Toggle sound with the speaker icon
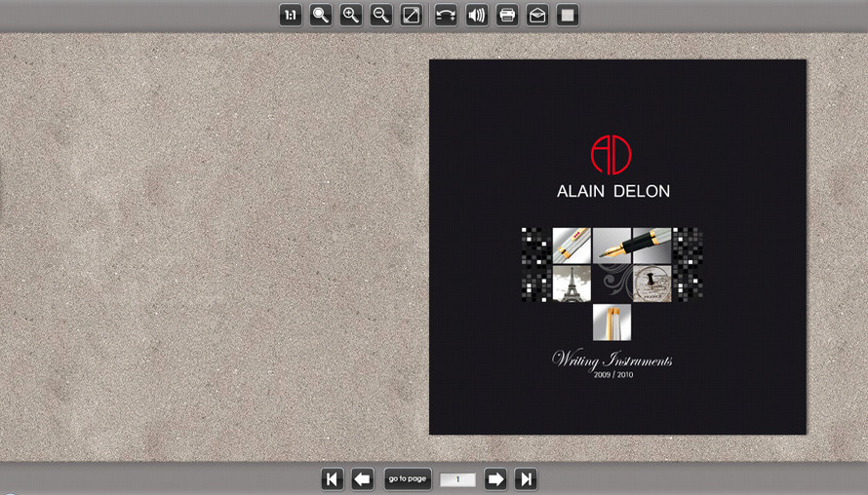 point(477,16)
